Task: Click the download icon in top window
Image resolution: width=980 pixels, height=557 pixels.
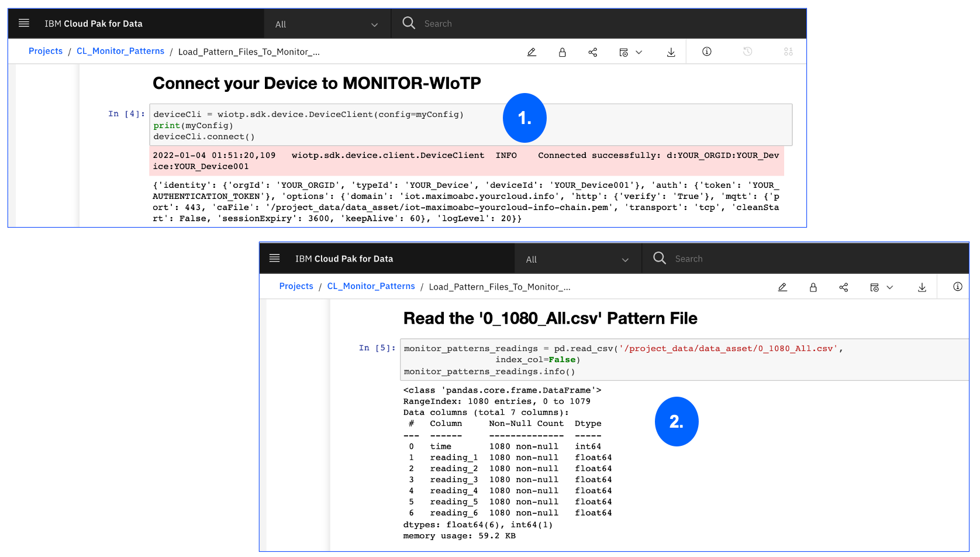Action: (x=671, y=52)
